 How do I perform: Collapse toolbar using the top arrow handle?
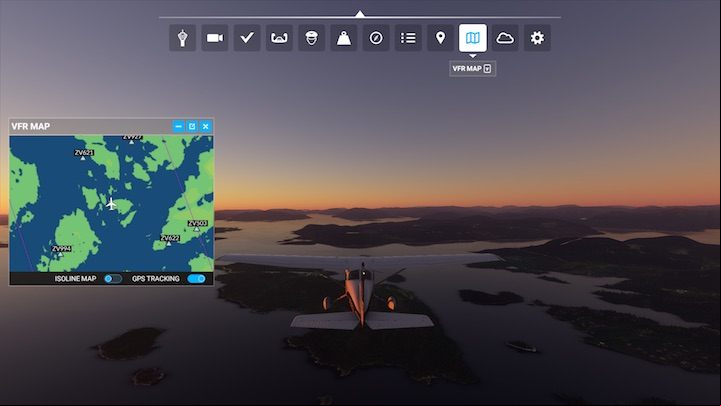click(360, 14)
